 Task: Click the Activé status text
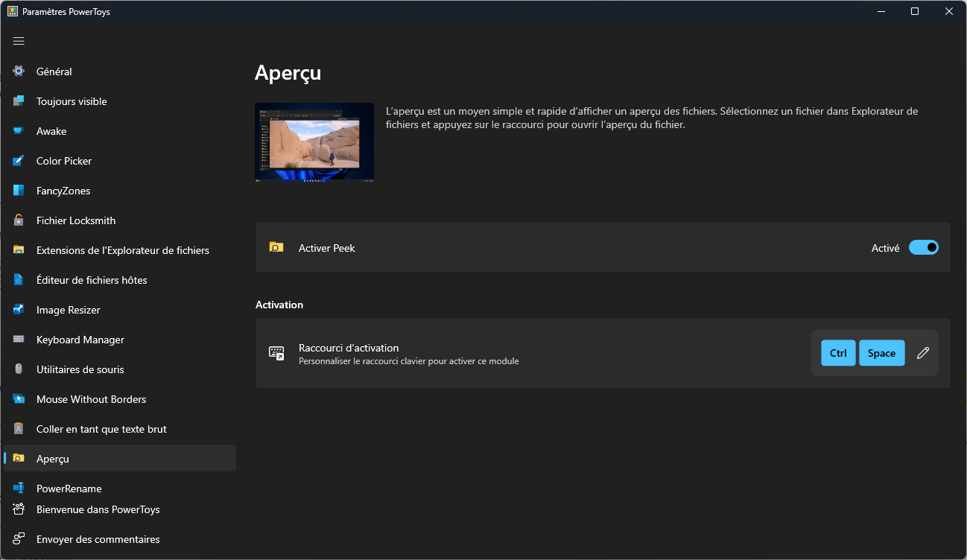885,248
